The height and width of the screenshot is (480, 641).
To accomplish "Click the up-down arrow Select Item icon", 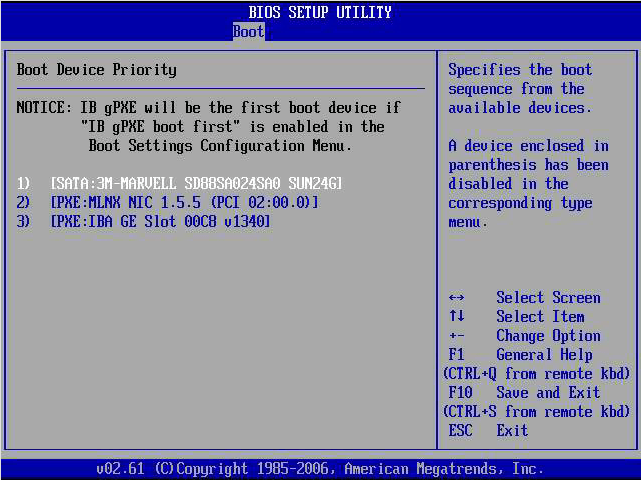I will coord(456,317).
